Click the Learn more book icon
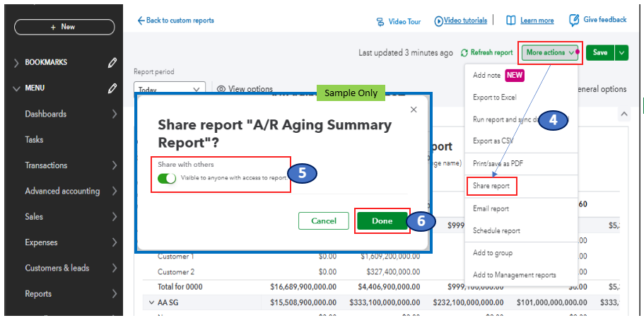The image size is (644, 318). (x=511, y=20)
